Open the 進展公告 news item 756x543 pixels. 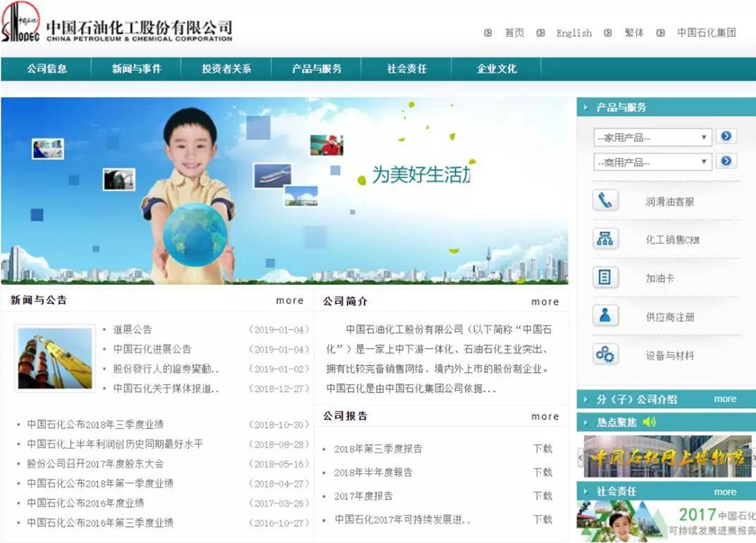[x=133, y=329]
